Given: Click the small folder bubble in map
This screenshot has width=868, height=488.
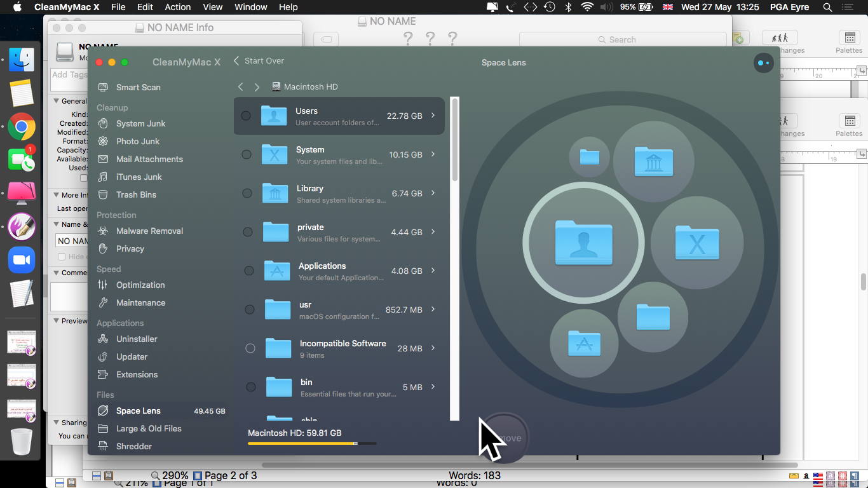Looking at the screenshot, I should [x=590, y=157].
